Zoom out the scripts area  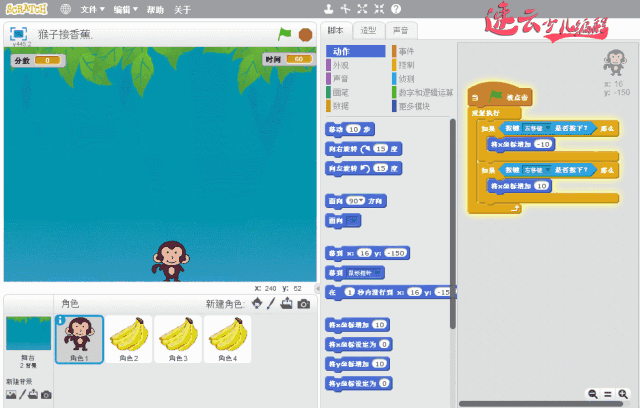(594, 394)
